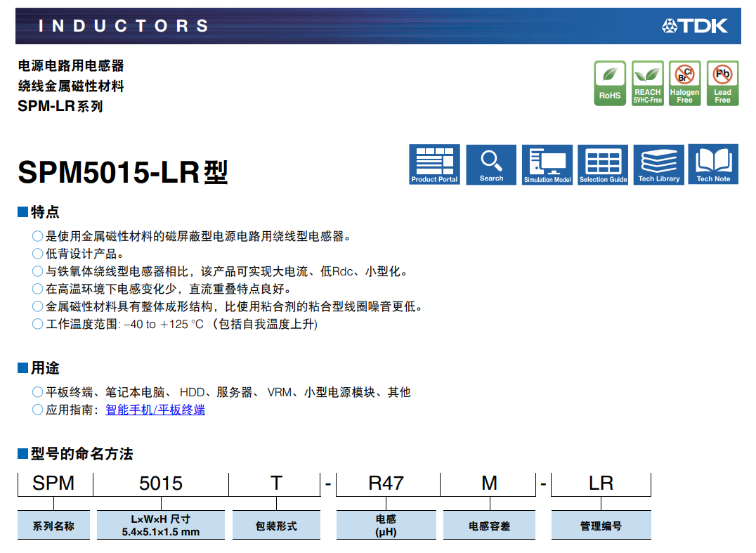Click the applications line starting 平板终端、笔记本电脑
The width and height of the screenshot is (756, 553).
point(221,393)
